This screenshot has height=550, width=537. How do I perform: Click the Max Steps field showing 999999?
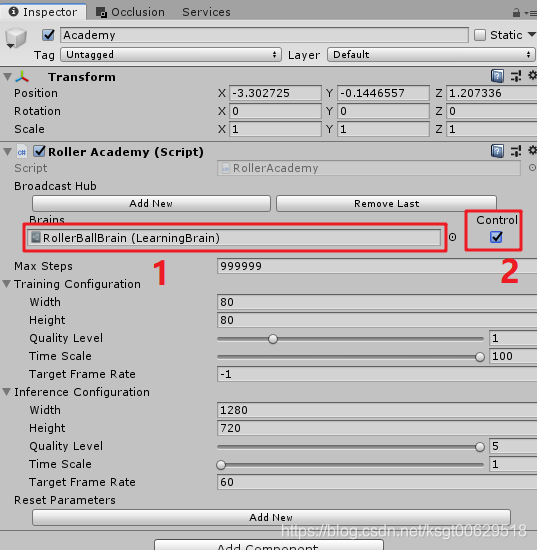[377, 266]
